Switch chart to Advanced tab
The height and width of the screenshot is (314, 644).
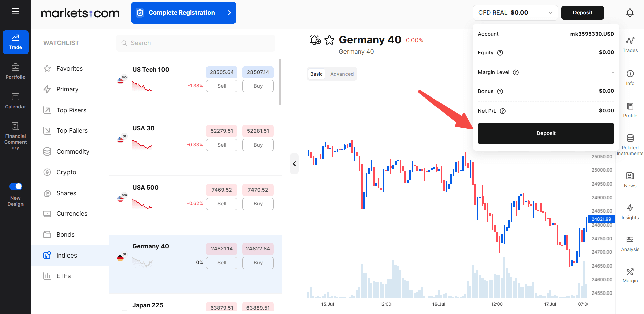coord(342,74)
